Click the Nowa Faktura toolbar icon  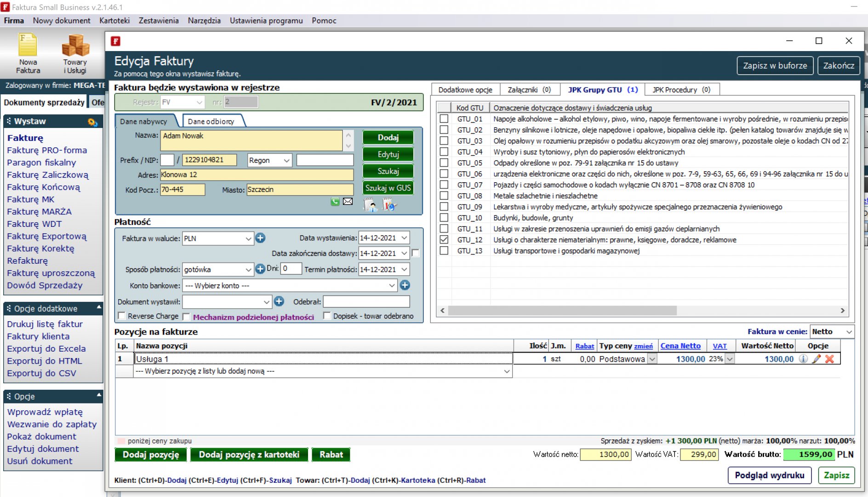28,53
